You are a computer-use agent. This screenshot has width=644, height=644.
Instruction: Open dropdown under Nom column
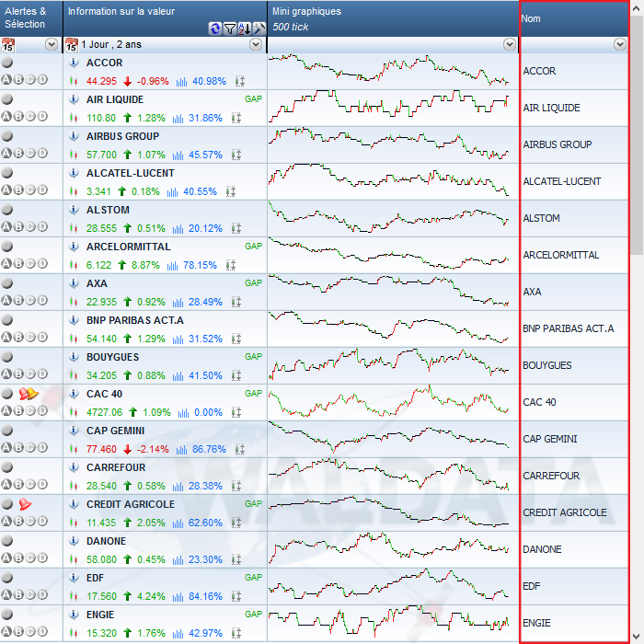coord(620,44)
